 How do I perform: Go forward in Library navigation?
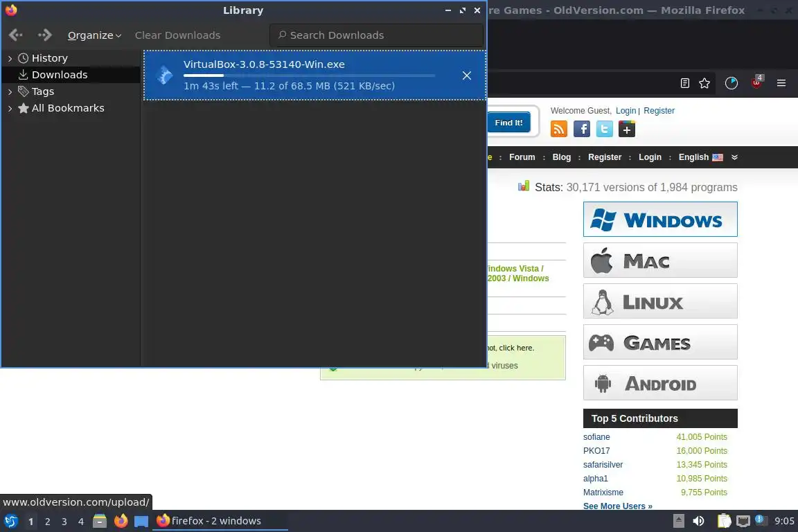(45, 35)
